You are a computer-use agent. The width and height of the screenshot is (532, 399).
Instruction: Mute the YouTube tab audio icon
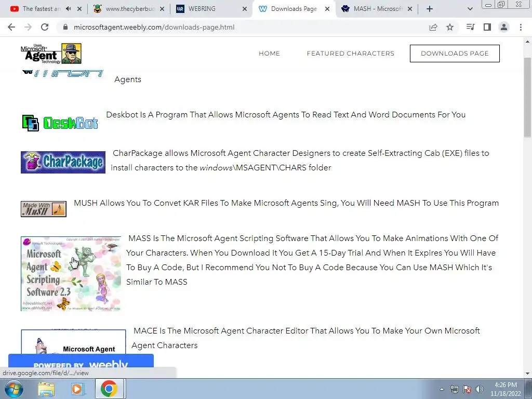click(68, 9)
